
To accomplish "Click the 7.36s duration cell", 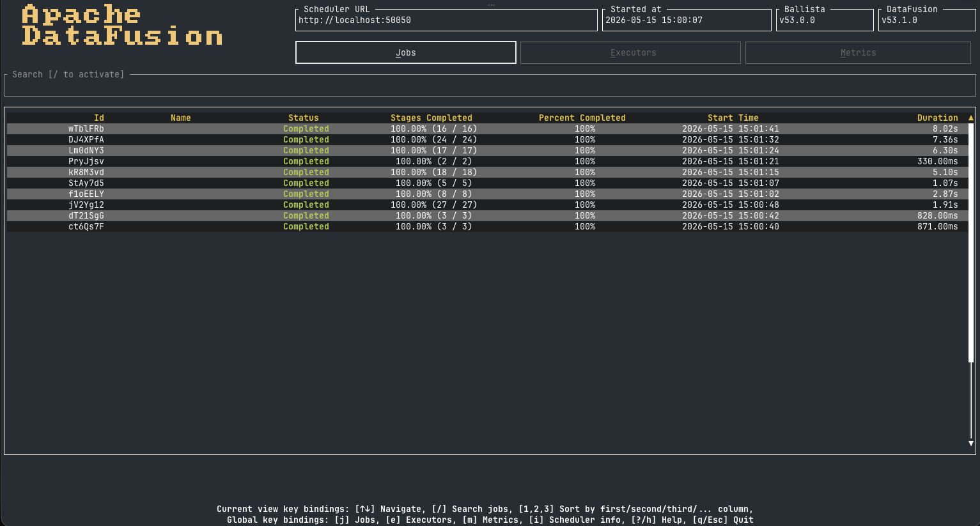I will tap(945, 139).
